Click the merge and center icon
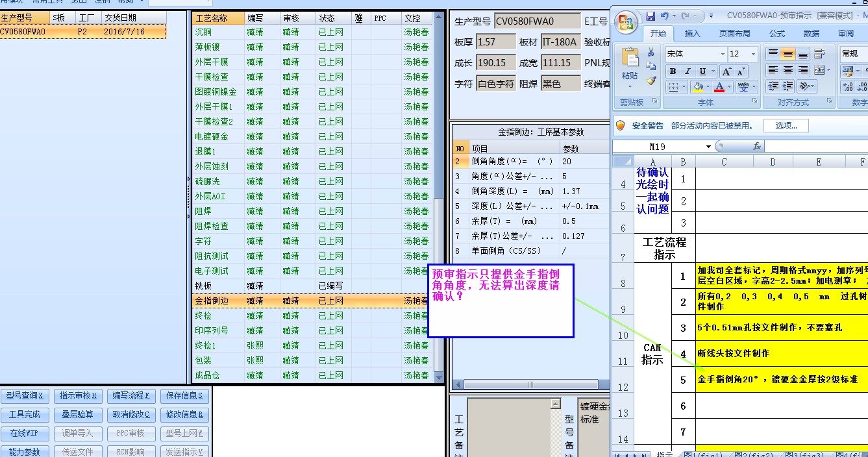This screenshot has height=457, width=868. (x=819, y=70)
